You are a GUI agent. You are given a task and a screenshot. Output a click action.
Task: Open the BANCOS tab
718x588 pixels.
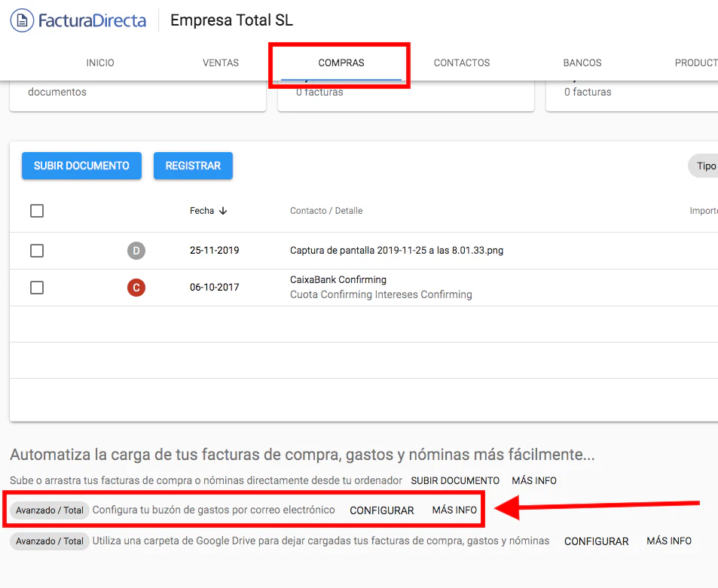[582, 62]
